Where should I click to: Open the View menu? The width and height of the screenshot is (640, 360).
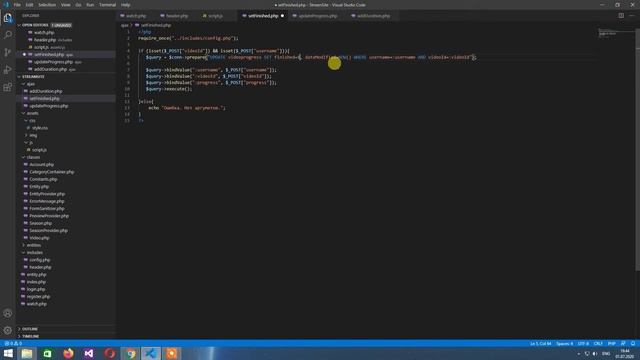point(66,5)
